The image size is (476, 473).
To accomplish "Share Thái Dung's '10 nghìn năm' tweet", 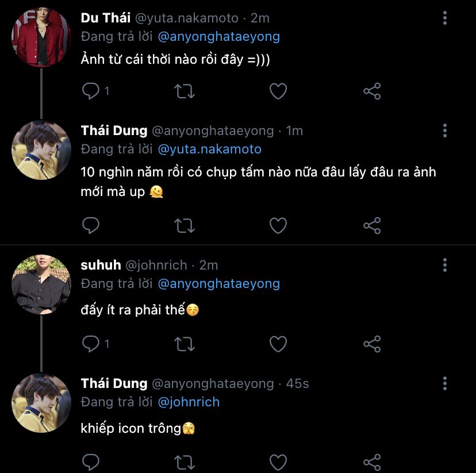I will click(x=372, y=225).
